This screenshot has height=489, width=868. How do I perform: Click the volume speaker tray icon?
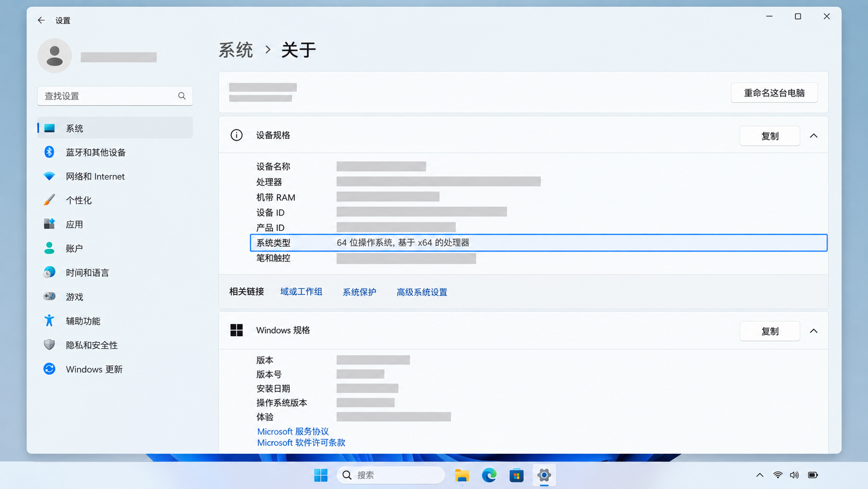point(794,475)
